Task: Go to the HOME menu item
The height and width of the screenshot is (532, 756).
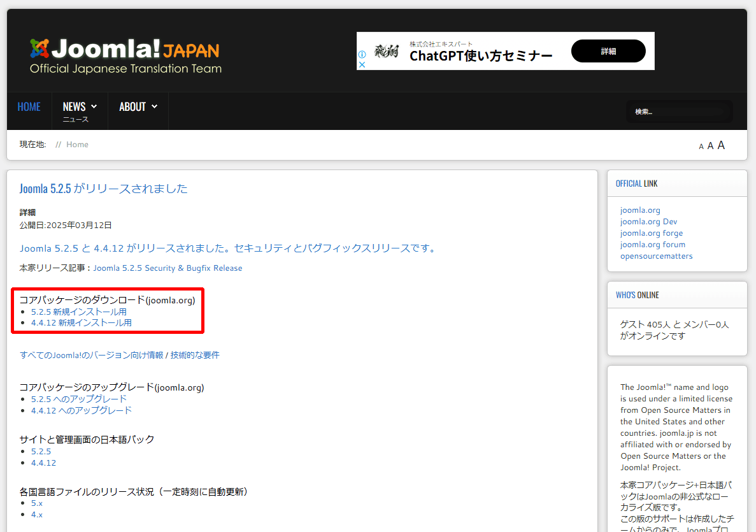Action: point(29,106)
